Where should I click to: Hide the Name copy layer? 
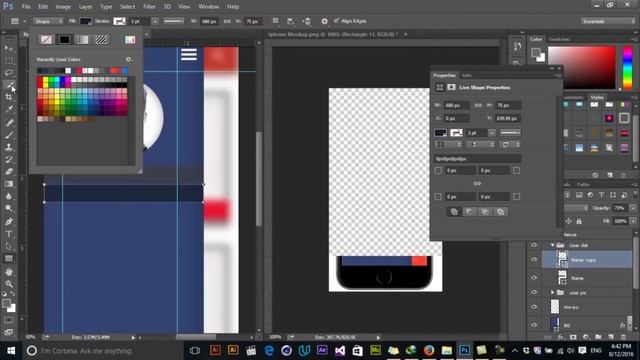click(x=534, y=260)
